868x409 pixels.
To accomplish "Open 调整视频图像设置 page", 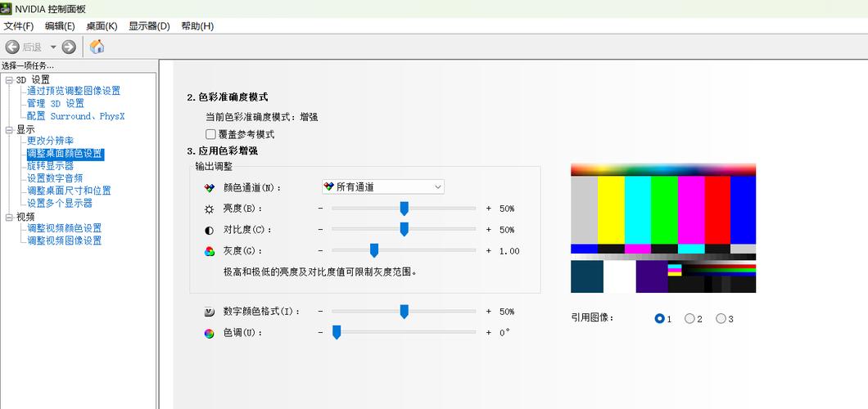I will (x=64, y=240).
